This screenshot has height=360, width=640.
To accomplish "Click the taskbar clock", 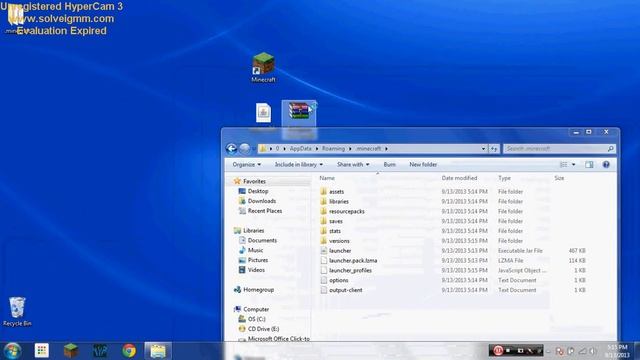I will [618, 351].
